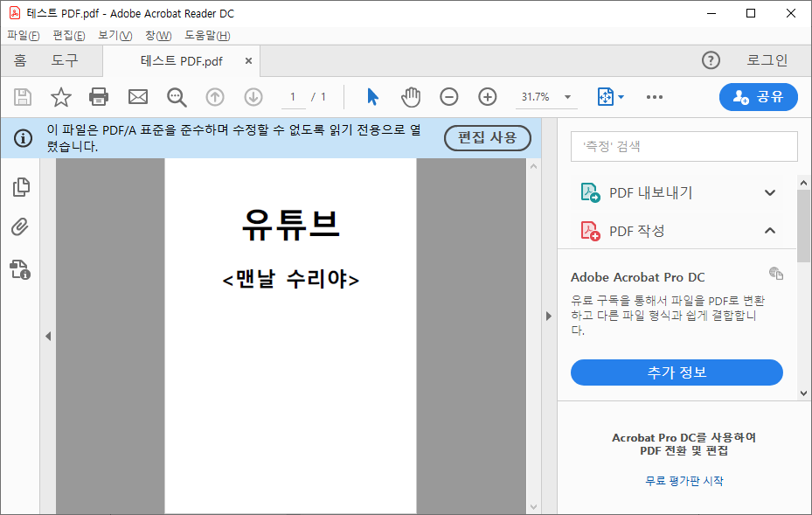
Task: Send file by email envelope icon
Action: [138, 97]
